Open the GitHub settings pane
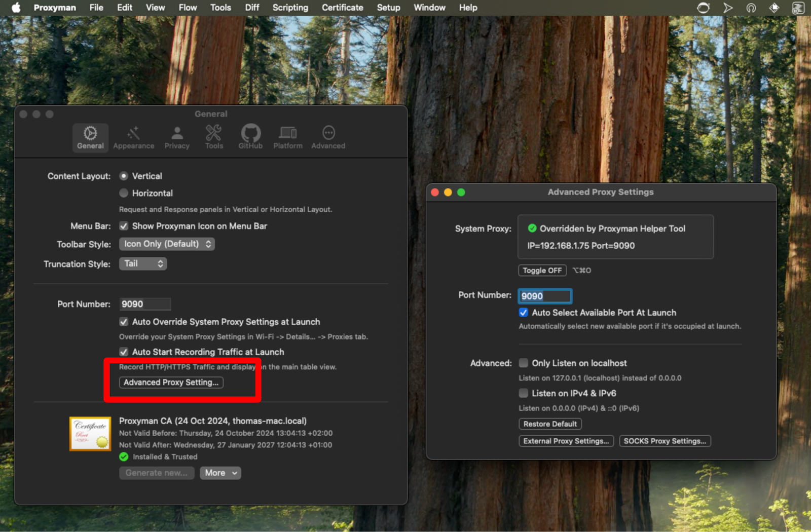 coord(250,137)
